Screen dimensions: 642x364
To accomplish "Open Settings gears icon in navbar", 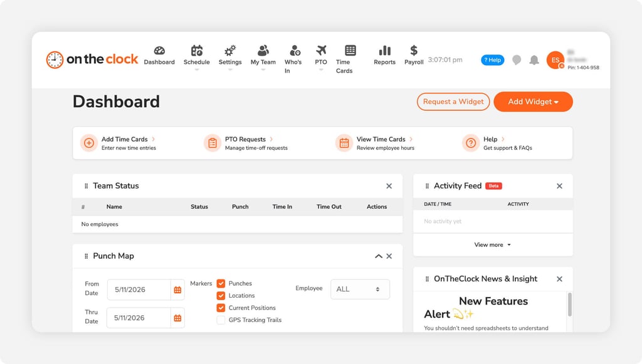I will pos(230,51).
